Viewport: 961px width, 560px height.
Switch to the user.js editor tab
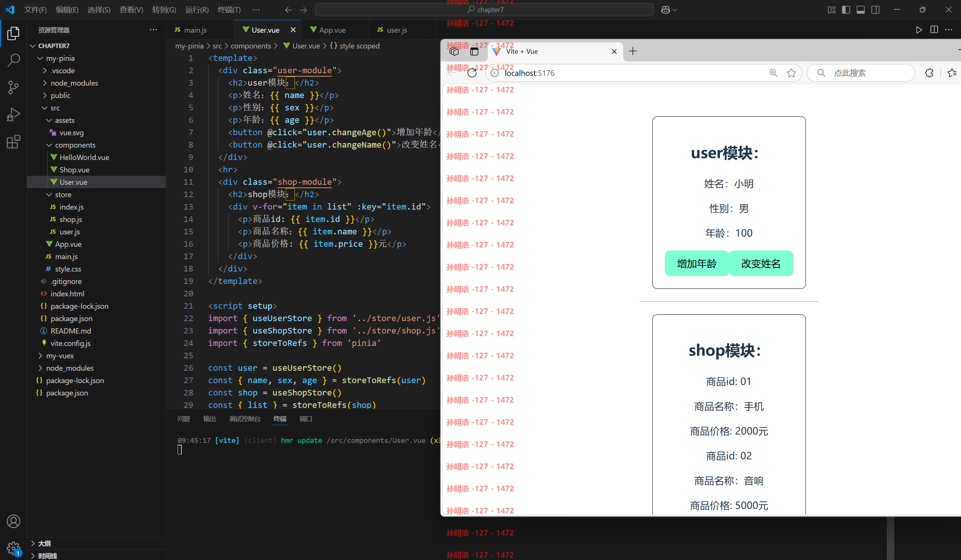pyautogui.click(x=402, y=30)
